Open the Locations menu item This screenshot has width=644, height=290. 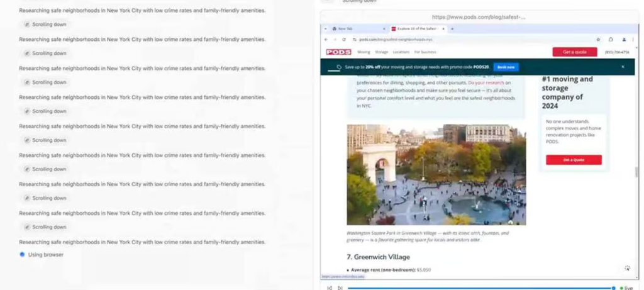[401, 52]
